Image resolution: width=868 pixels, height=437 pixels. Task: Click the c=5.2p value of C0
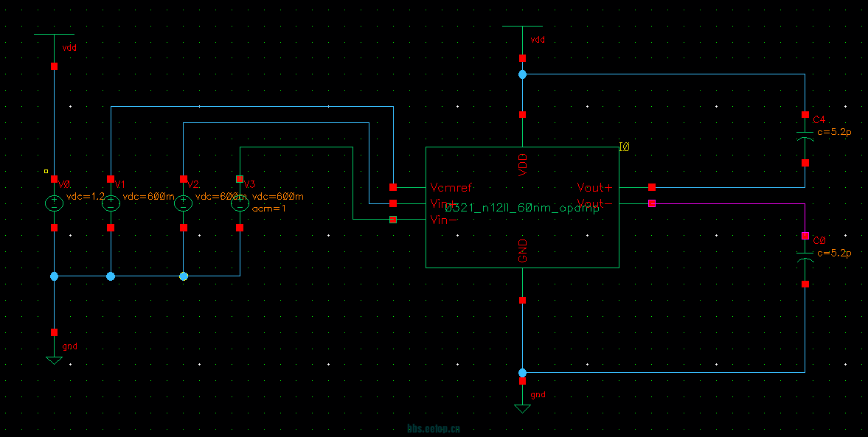pos(834,254)
